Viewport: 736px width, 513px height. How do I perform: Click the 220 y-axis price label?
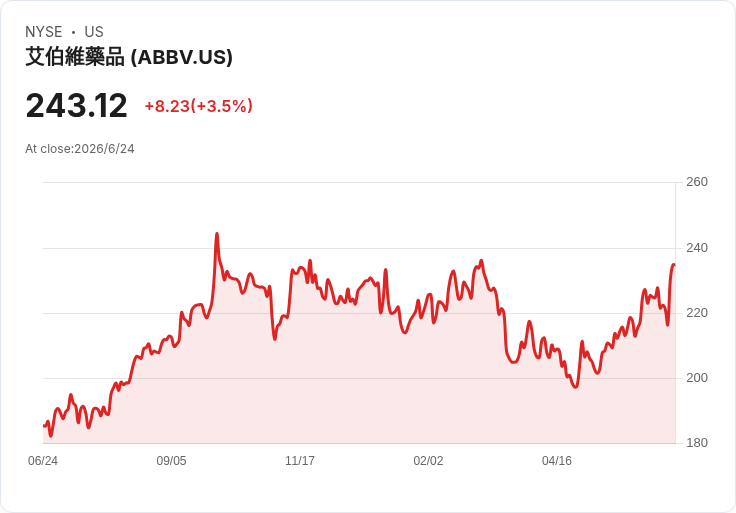pyautogui.click(x=697, y=313)
